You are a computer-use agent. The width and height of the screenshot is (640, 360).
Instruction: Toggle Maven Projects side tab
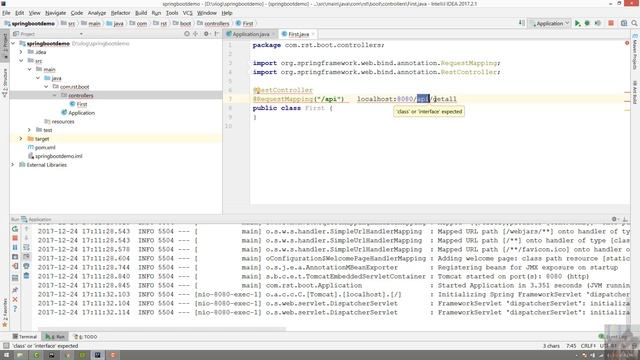point(635,53)
